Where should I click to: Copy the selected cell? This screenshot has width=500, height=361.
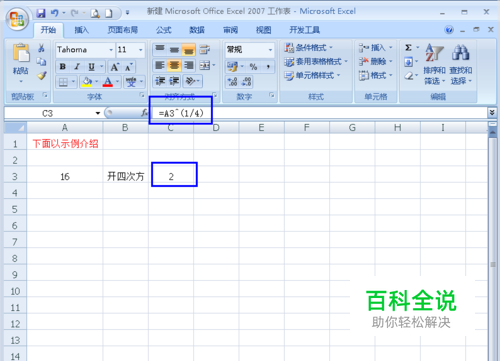click(x=41, y=62)
